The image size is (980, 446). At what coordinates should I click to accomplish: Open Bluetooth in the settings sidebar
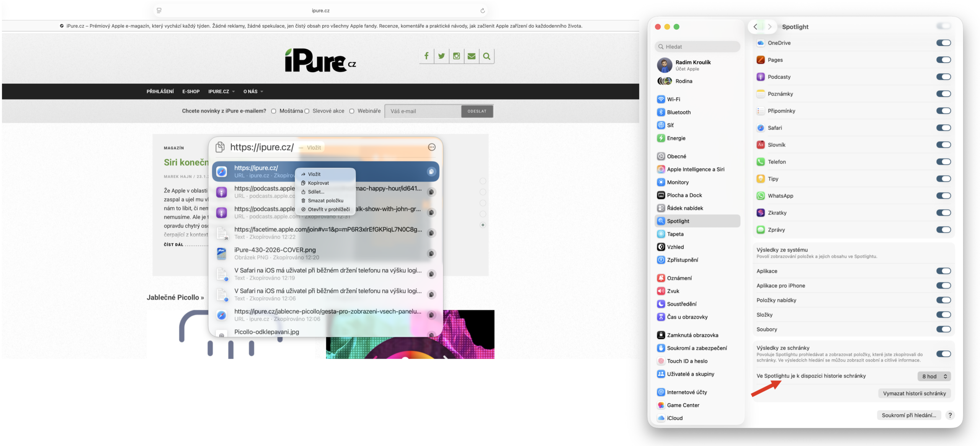click(678, 112)
